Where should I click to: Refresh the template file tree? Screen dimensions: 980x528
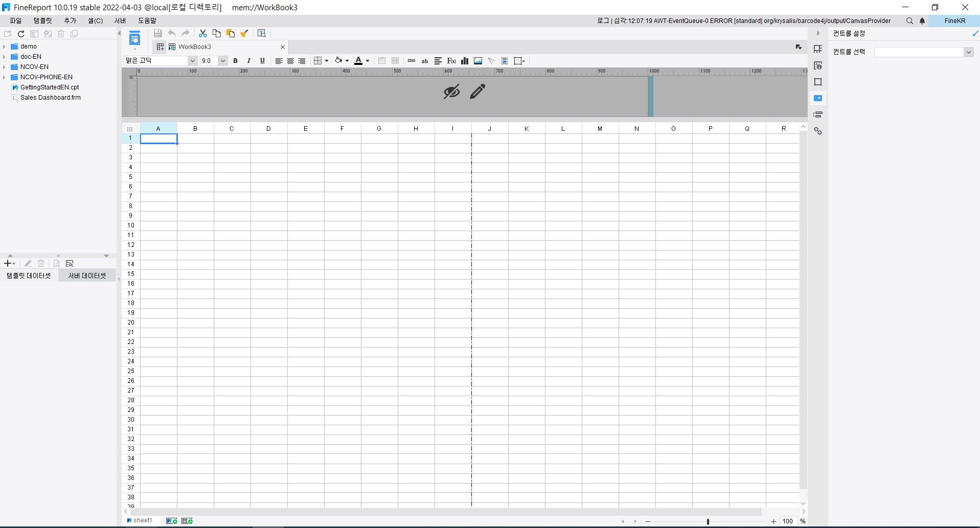pos(21,34)
